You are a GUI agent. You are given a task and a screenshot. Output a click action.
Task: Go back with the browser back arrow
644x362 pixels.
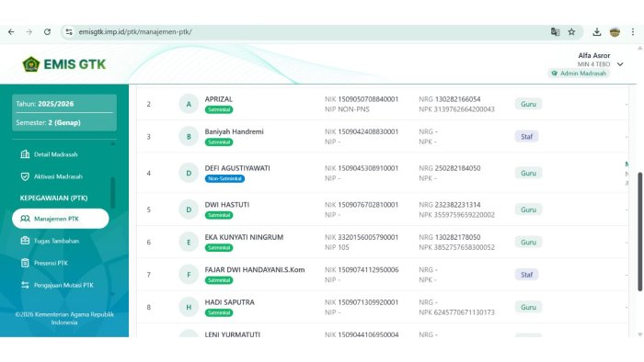11,31
